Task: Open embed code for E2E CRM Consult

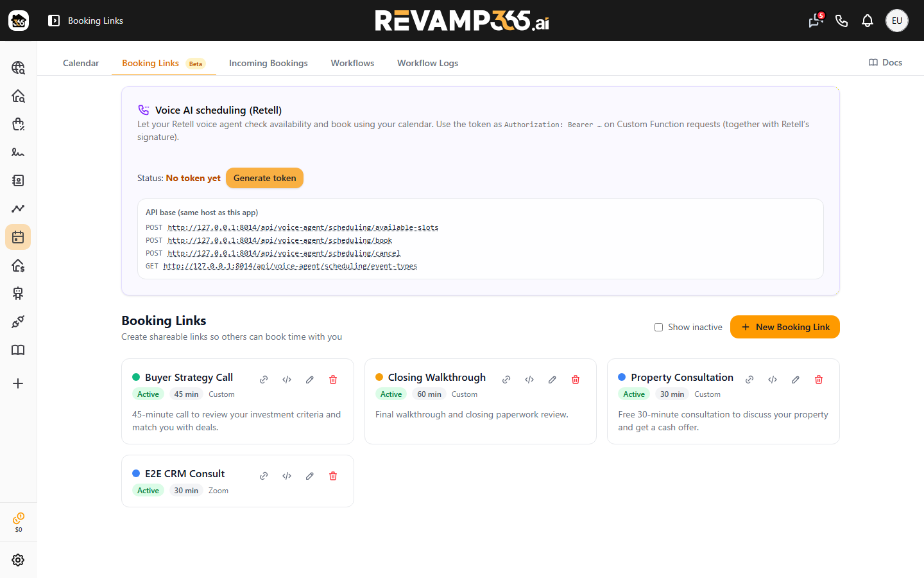Action: 287,476
